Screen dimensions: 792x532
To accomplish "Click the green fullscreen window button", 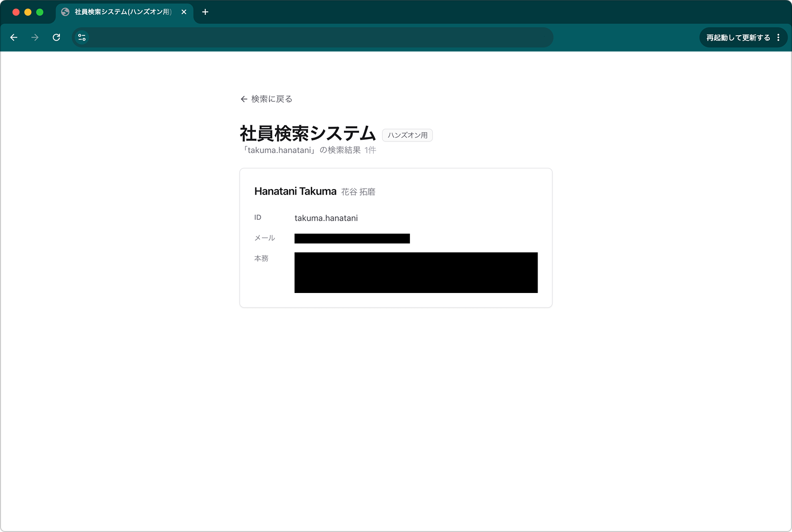I will click(x=40, y=12).
